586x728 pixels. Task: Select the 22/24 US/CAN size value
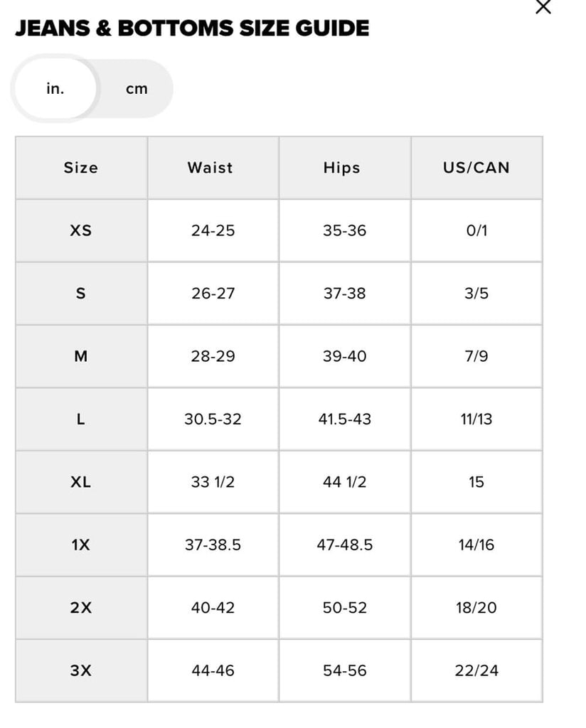point(476,670)
